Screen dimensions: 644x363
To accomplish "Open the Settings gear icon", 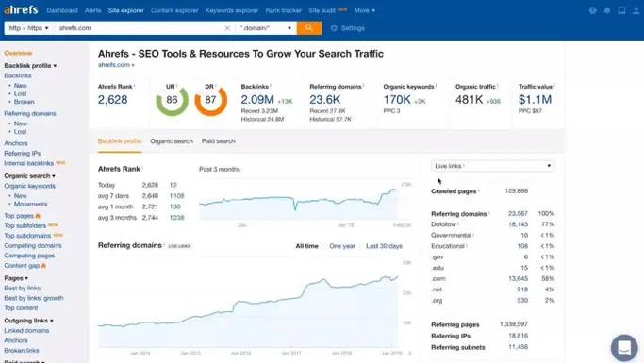I will pos(334,28).
